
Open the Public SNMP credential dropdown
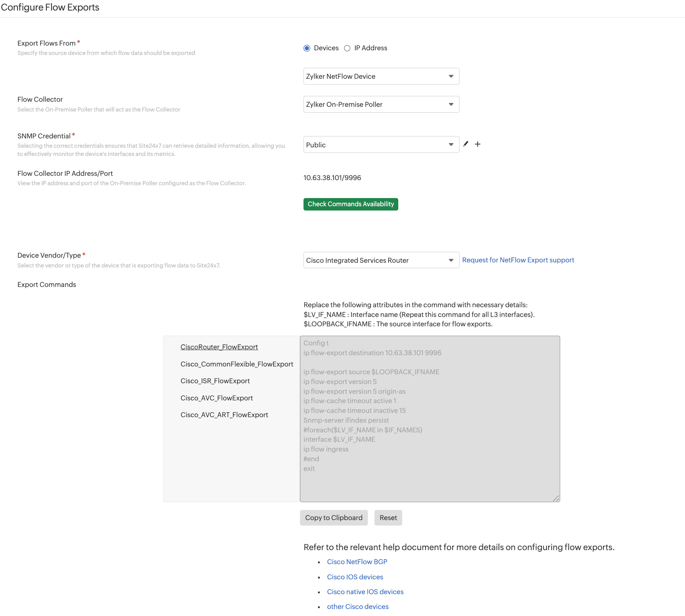pos(381,145)
